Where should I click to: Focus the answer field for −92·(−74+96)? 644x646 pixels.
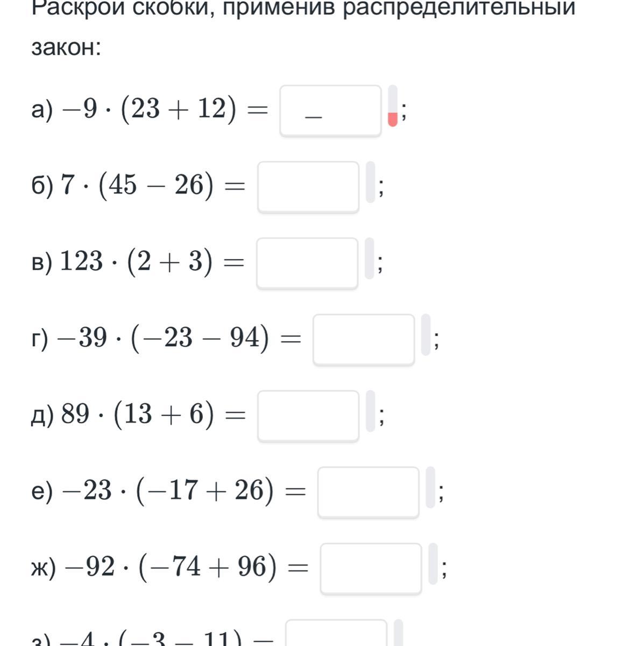[371, 568]
